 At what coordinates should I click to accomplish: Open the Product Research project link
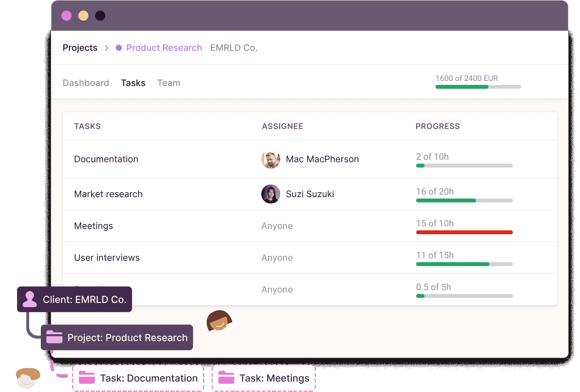coord(164,48)
